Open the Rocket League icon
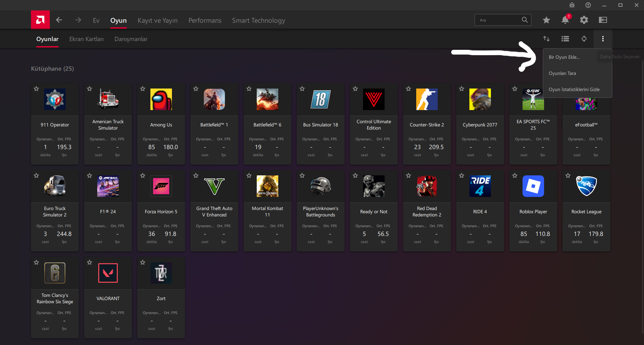Screen dimensions: 644x345 pos(586,186)
